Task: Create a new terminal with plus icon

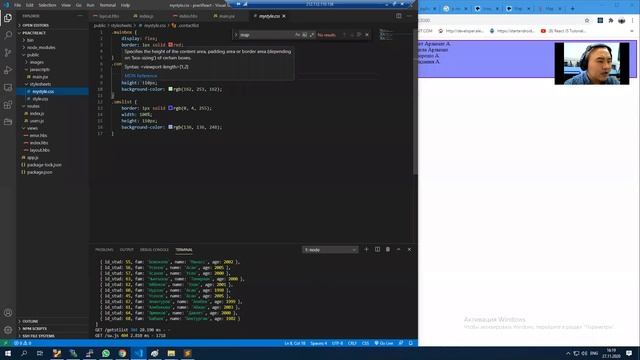Action: point(366,249)
